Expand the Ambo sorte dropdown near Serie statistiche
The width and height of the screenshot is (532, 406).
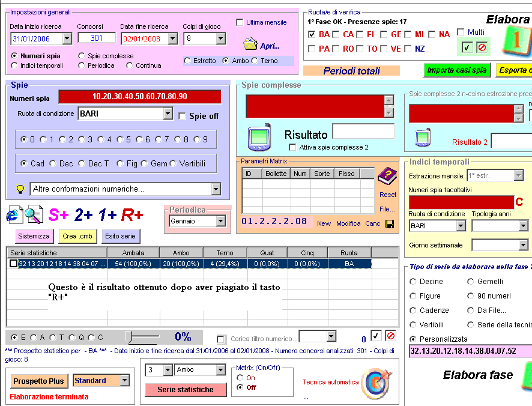click(x=220, y=370)
